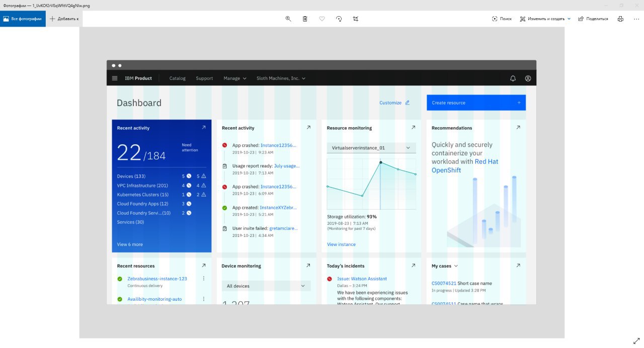The image size is (644, 348).
Task: Open the Zebrabusiness-instance-123 resource link
Action: click(x=157, y=279)
